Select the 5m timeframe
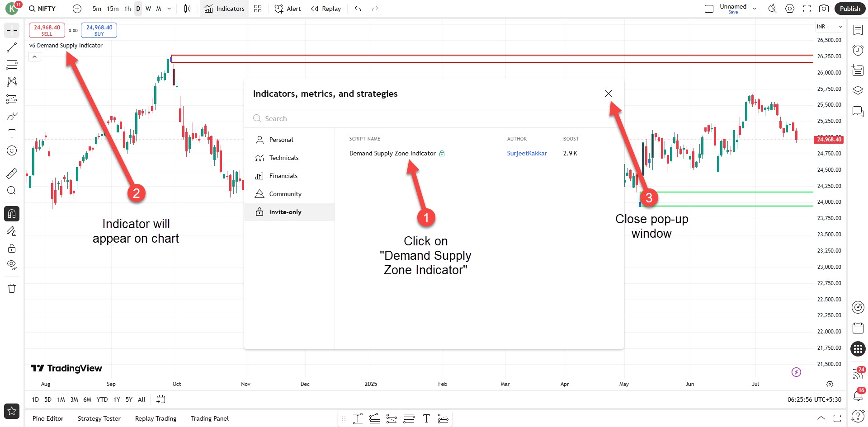This screenshot has height=427, width=868. 97,9
